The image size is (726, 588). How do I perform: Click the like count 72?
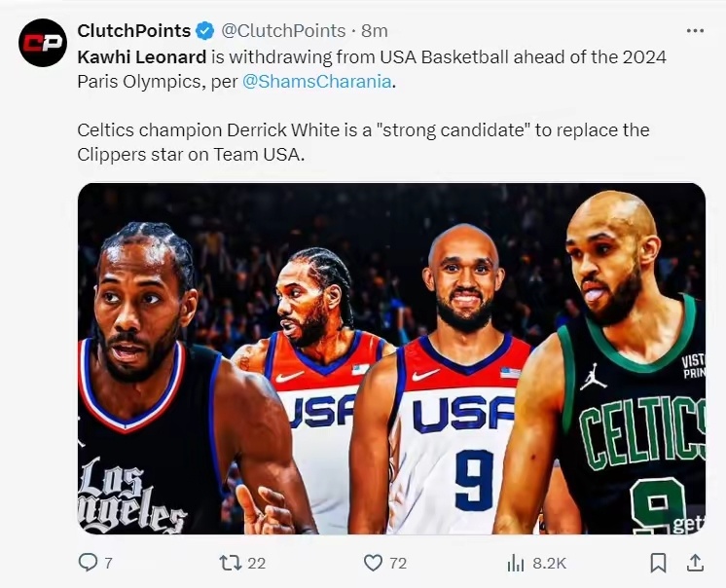(x=397, y=563)
